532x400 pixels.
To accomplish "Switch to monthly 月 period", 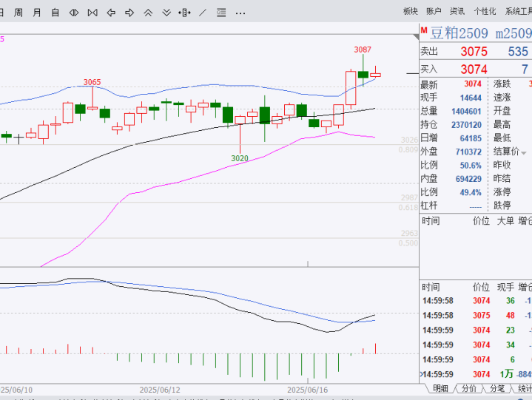I will 37,12.
